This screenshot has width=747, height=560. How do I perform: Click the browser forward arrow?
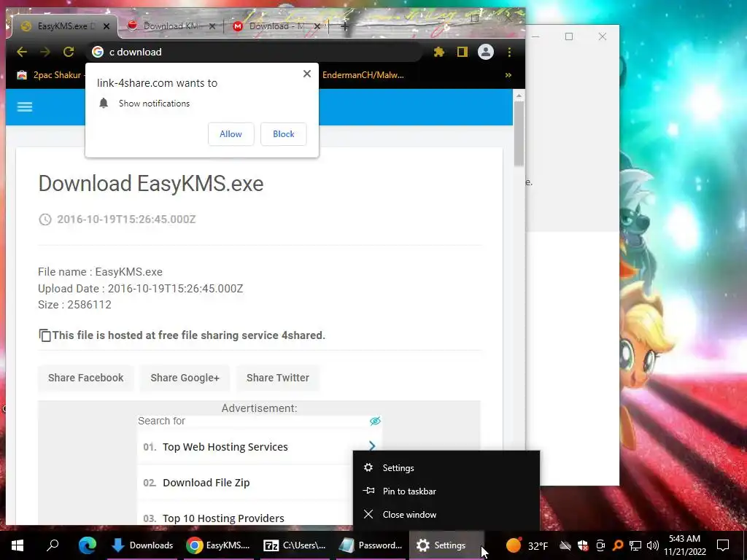click(x=45, y=52)
